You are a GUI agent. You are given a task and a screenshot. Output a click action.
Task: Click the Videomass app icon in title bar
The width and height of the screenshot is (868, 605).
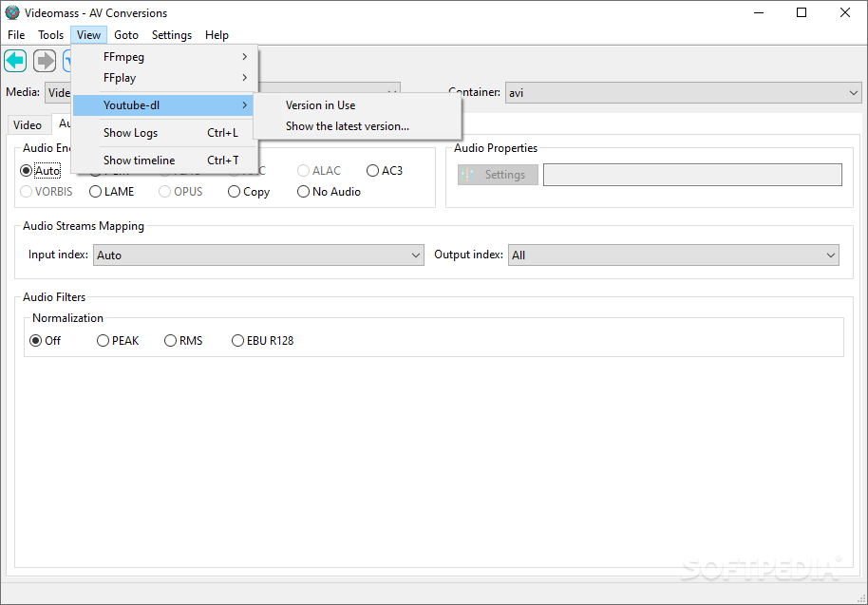(x=12, y=12)
